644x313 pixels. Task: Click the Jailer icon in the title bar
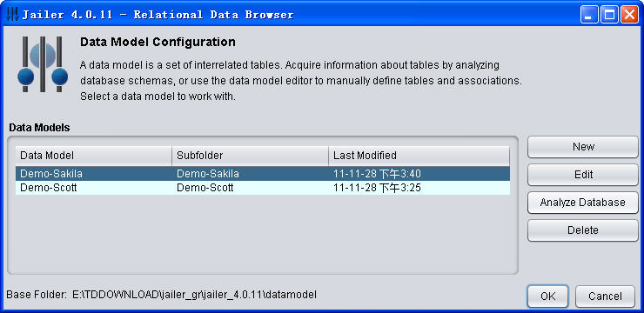13,15
